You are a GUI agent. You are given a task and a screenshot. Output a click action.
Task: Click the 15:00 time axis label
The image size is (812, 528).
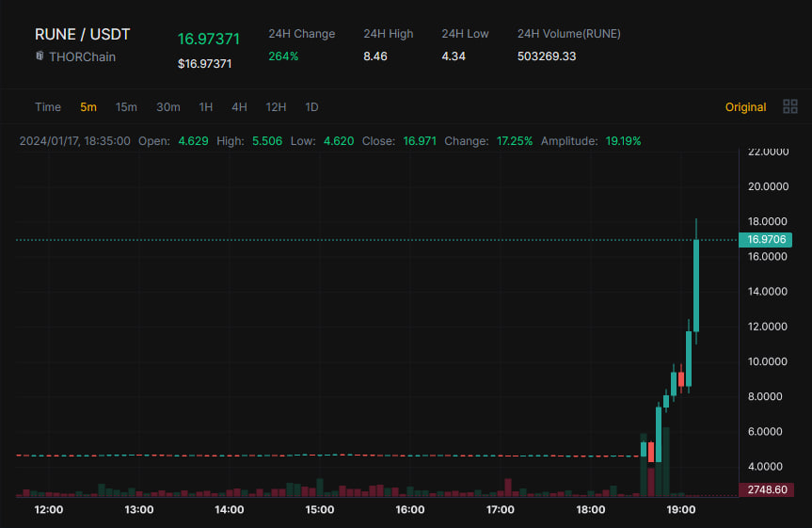(320, 510)
